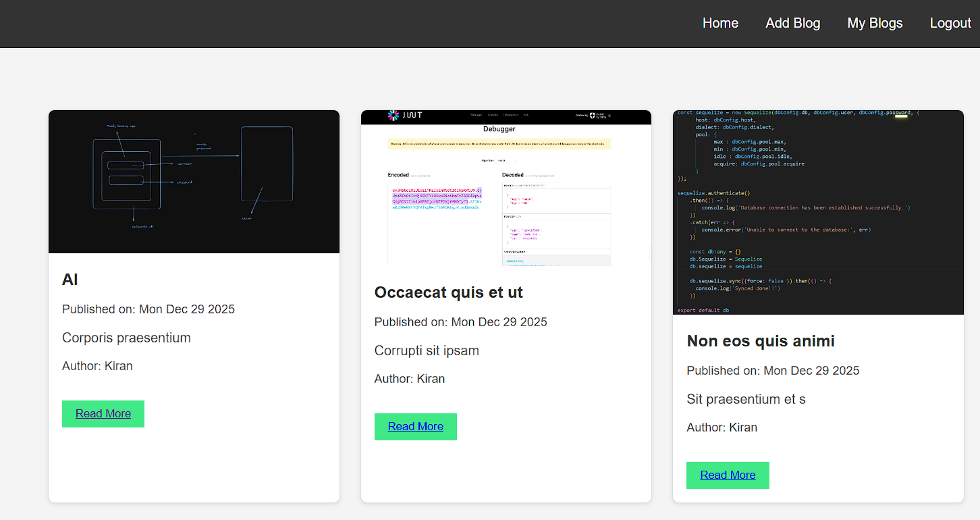Click the published date on AI card
980x520 pixels.
click(x=148, y=309)
